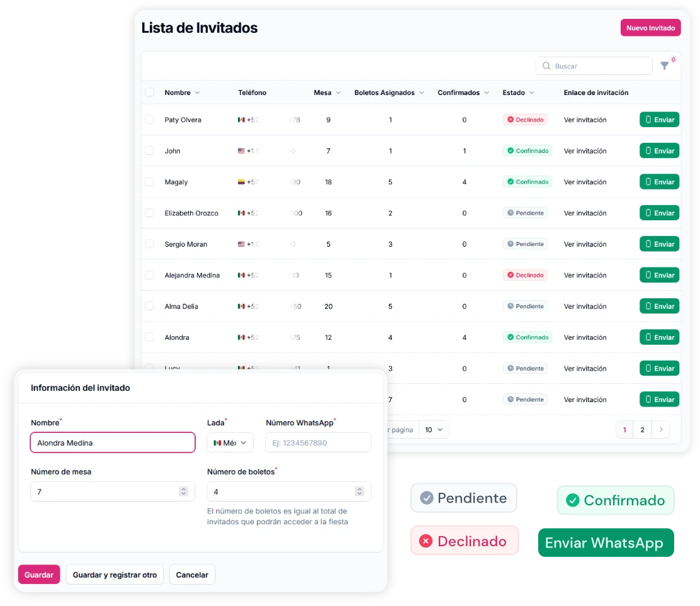The width and height of the screenshot is (700, 606).
Task: Go to page 2 of guest list
Action: (642, 430)
